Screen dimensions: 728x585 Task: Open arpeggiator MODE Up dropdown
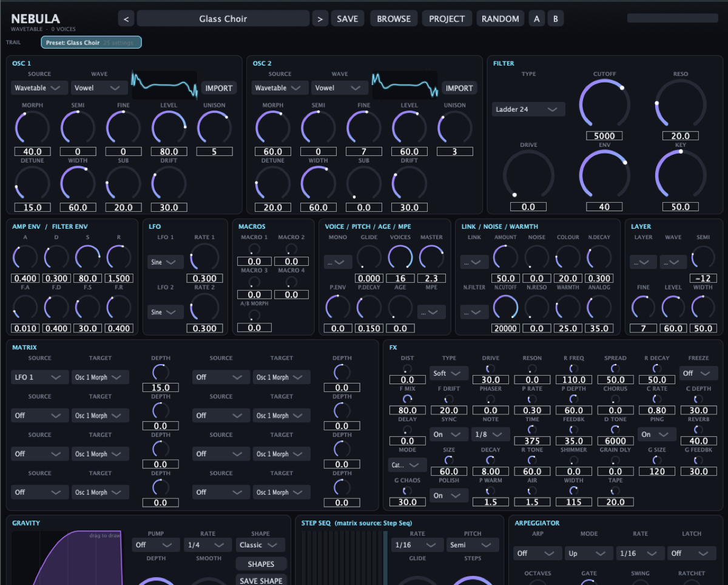pyautogui.click(x=589, y=553)
